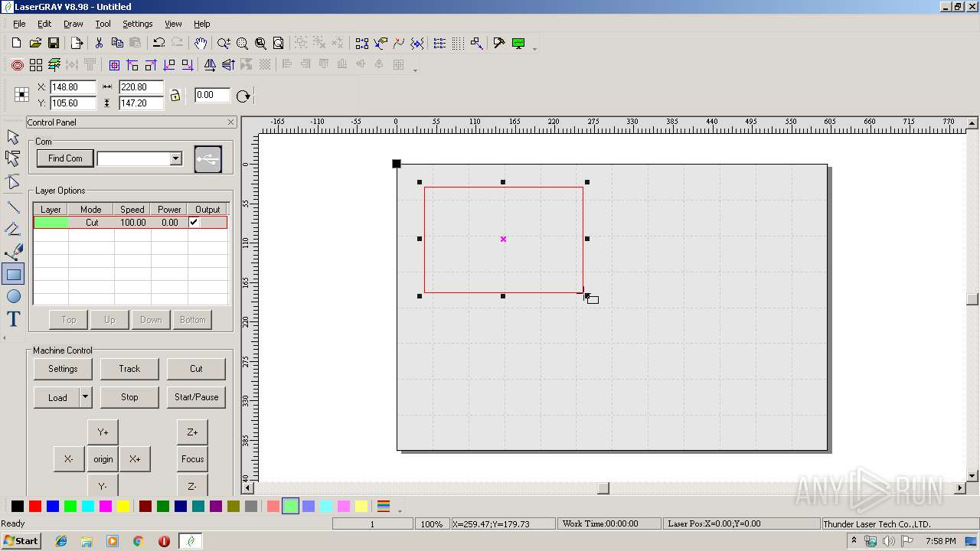The height and width of the screenshot is (551, 980).
Task: Click the volume icon in system tray
Action: 888,541
